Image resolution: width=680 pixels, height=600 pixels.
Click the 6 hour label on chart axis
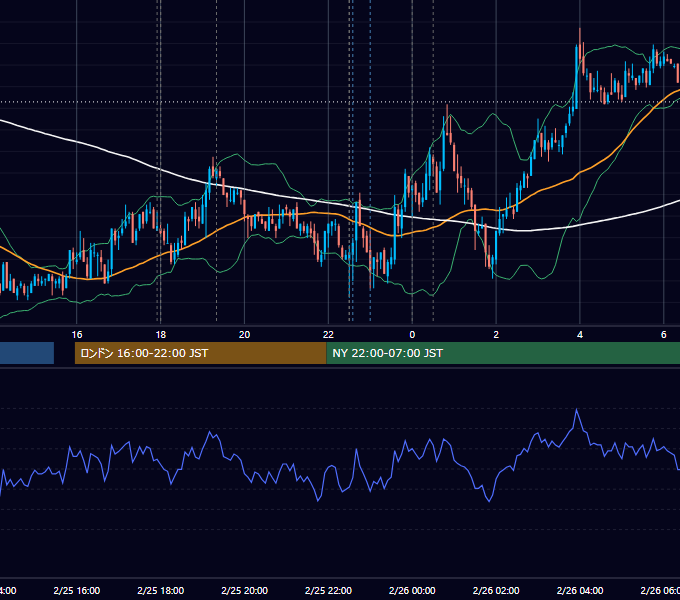(x=664, y=335)
